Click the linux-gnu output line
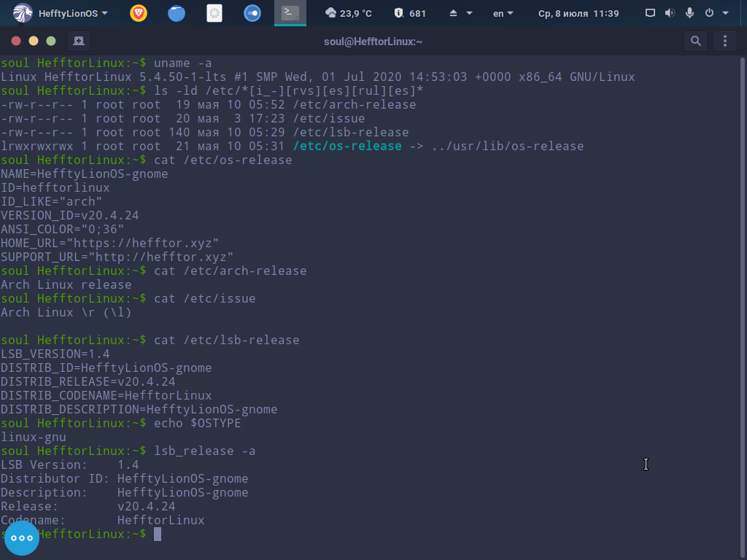Screen dimensions: 747x560 [34, 437]
